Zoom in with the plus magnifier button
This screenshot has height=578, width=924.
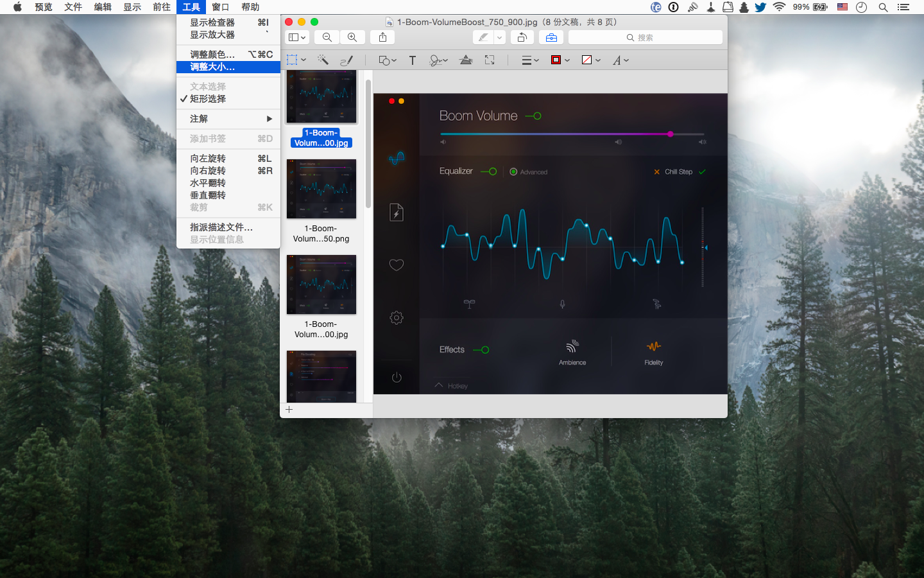(x=352, y=37)
